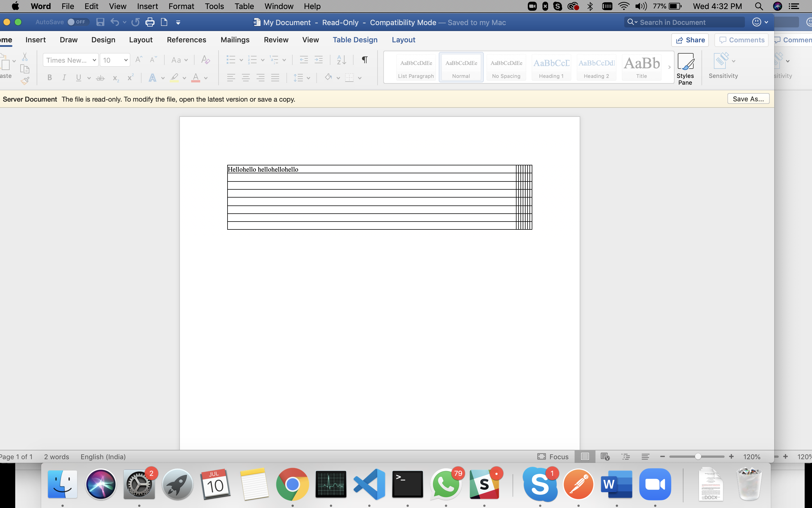Screen dimensions: 812x508
Task: Click the Save As... button
Action: (x=748, y=99)
